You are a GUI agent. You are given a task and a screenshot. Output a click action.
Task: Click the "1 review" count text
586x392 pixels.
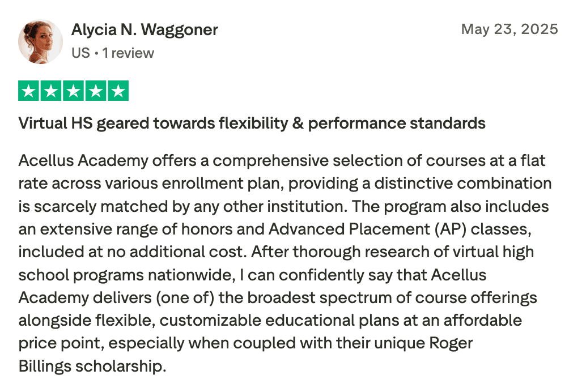click(x=128, y=53)
